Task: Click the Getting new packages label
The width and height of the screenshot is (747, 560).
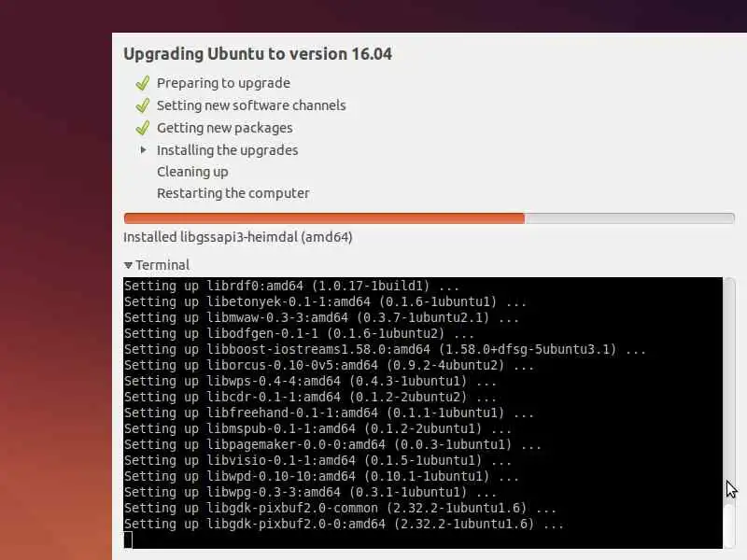Action: point(225,128)
